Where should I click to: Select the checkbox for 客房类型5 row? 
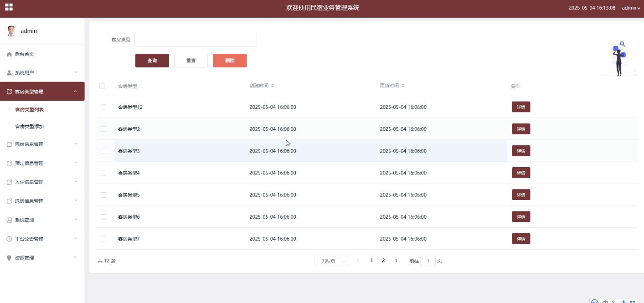(103, 195)
